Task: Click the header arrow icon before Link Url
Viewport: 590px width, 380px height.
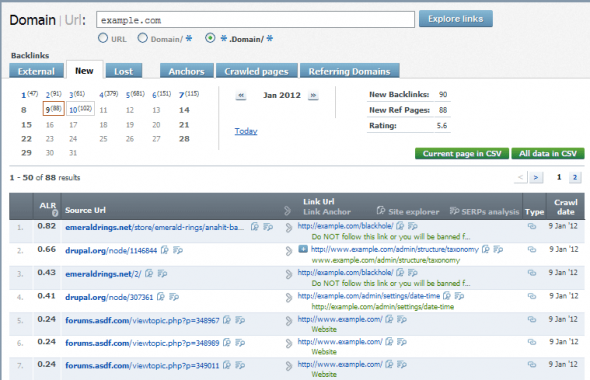Action: pos(287,211)
